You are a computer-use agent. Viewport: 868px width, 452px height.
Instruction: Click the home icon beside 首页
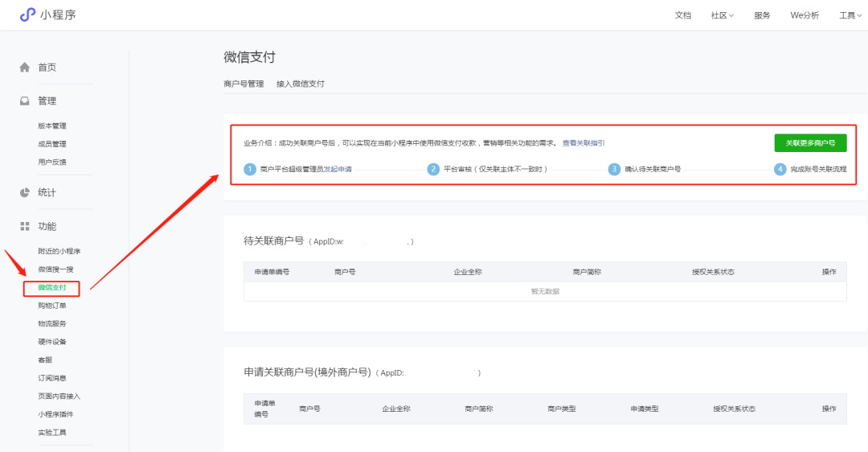(24, 68)
